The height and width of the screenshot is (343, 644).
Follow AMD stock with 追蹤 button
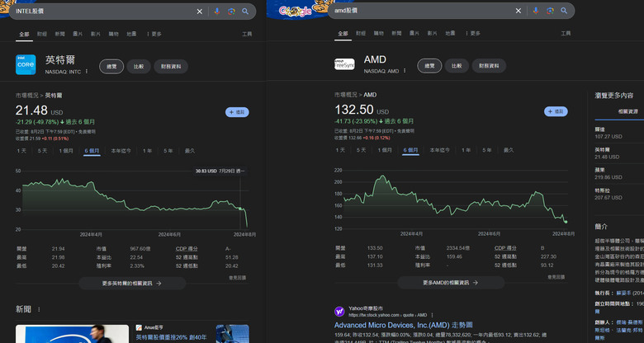click(556, 111)
